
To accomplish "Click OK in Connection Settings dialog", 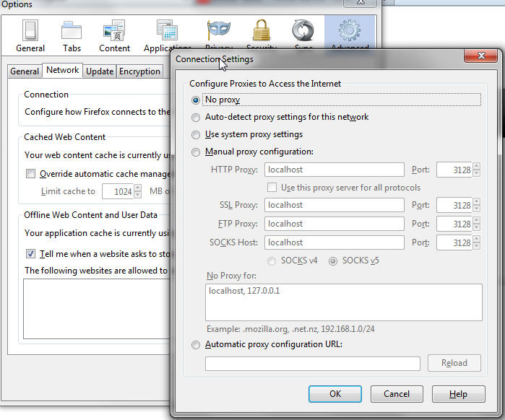I will pos(335,394).
